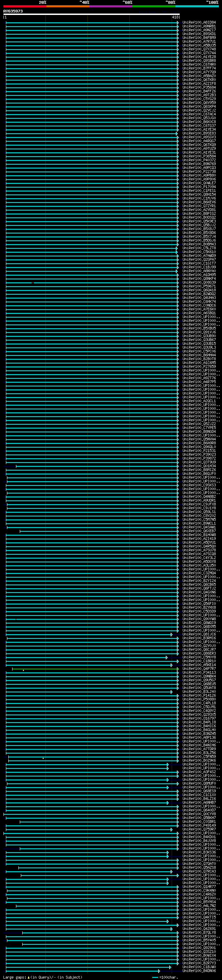222x980 pixels.
Task: Select label UniRef100_Q4KTI5
Action: pyautogui.click(x=199, y=918)
